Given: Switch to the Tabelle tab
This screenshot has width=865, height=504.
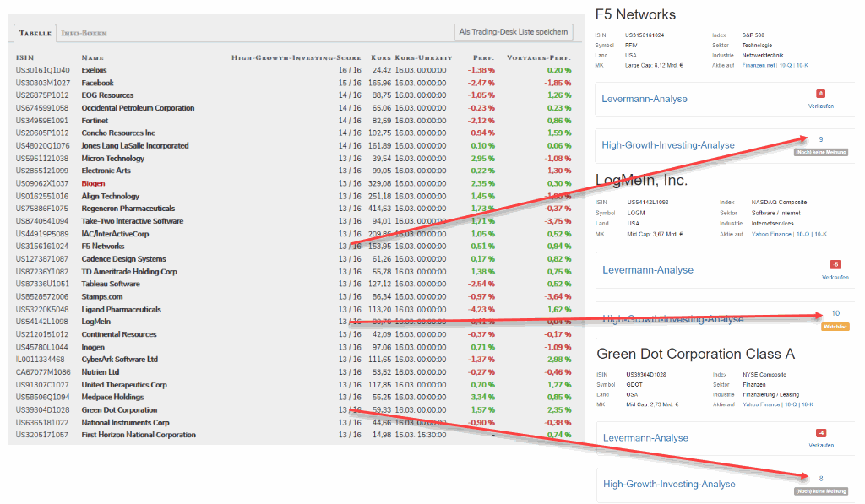Looking at the screenshot, I should (x=35, y=33).
